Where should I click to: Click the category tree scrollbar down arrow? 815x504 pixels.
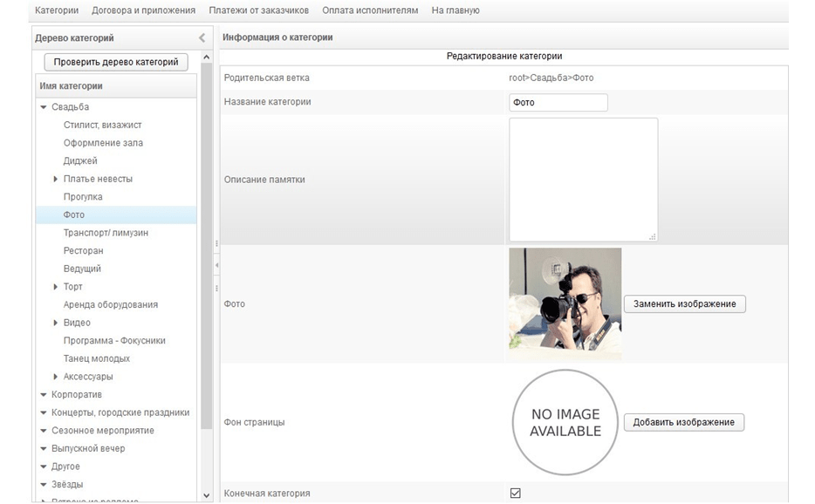[207, 495]
